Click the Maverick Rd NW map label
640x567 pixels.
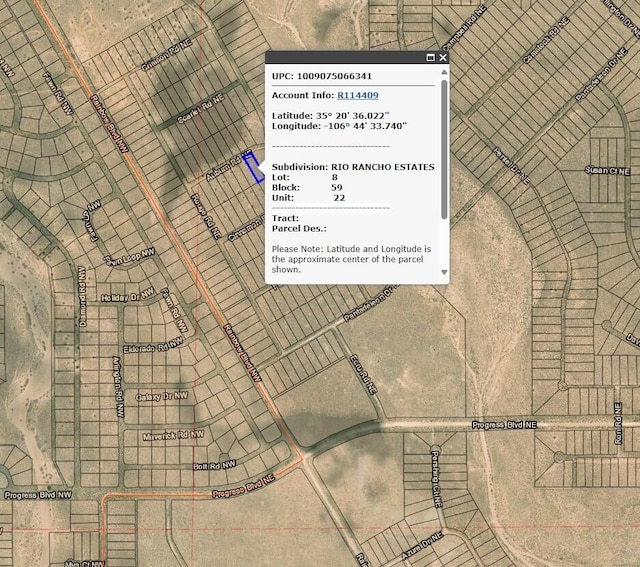(x=173, y=436)
